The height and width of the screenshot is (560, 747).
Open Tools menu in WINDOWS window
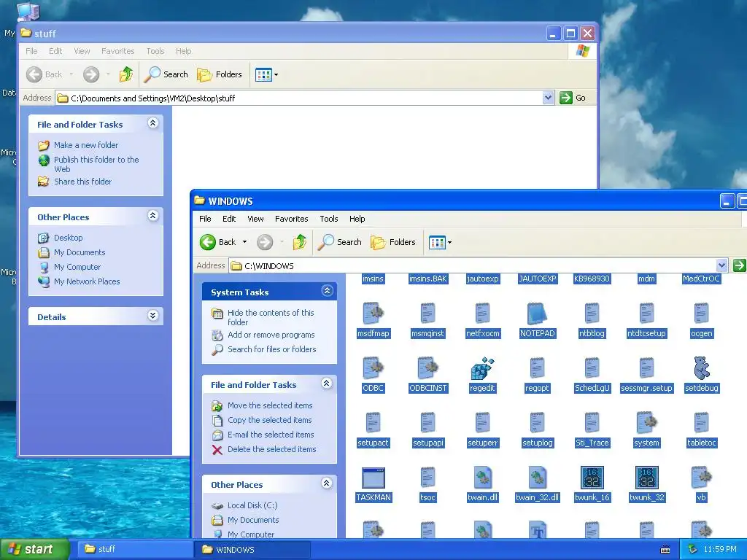(329, 219)
